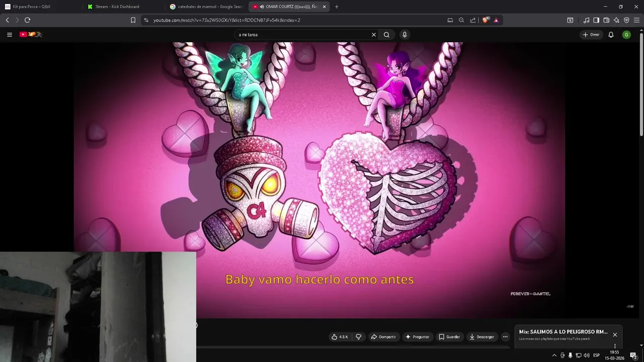
Task: Toggle the browser sidebar panel icon
Action: (x=596, y=20)
